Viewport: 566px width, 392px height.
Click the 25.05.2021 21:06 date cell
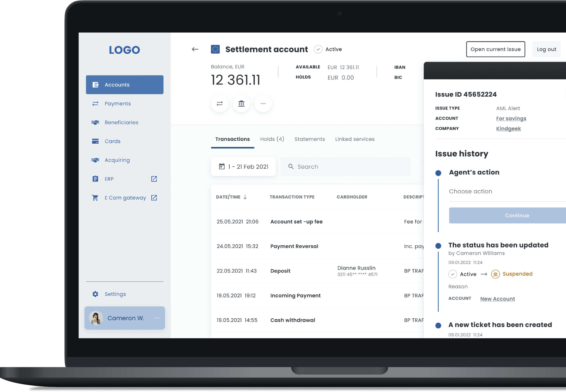pyautogui.click(x=237, y=222)
